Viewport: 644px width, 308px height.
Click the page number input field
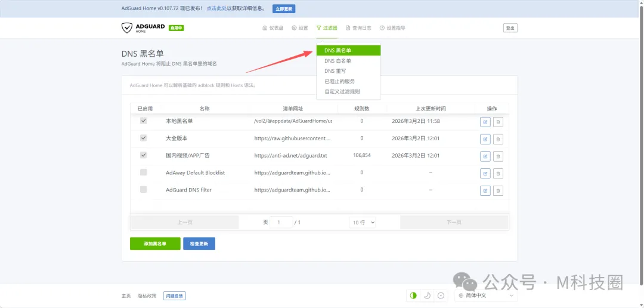coord(281,222)
